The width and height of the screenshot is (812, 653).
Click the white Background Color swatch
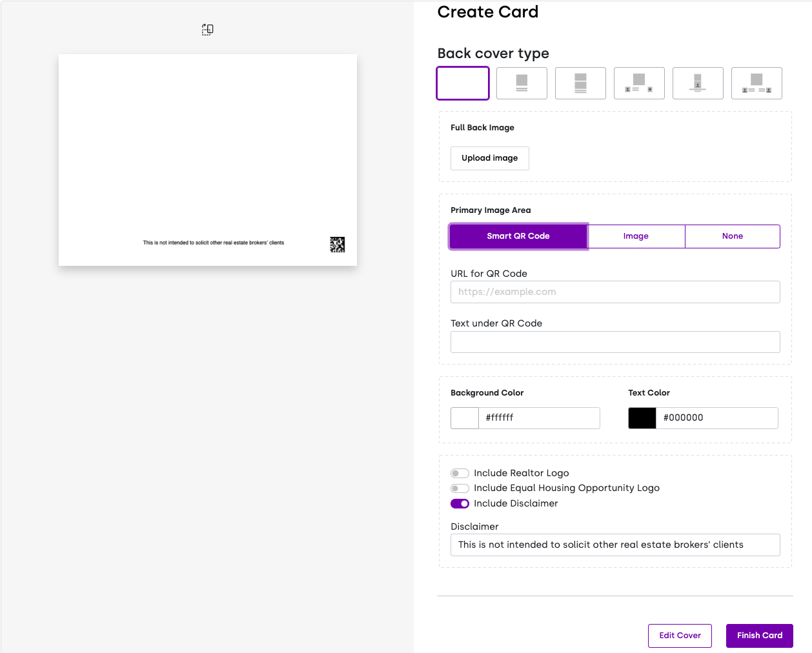(x=464, y=417)
